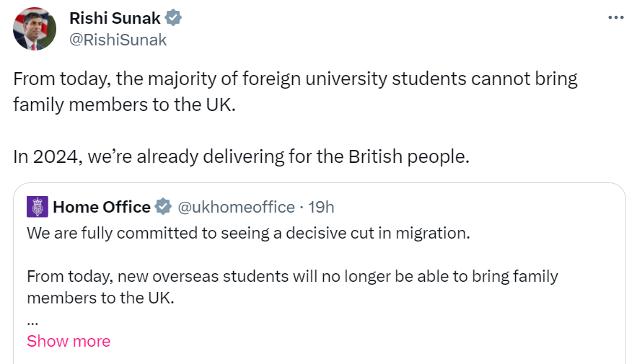637x364 pixels.
Task: Open quoted tweet via blank space beside Show more
Action: [366, 341]
